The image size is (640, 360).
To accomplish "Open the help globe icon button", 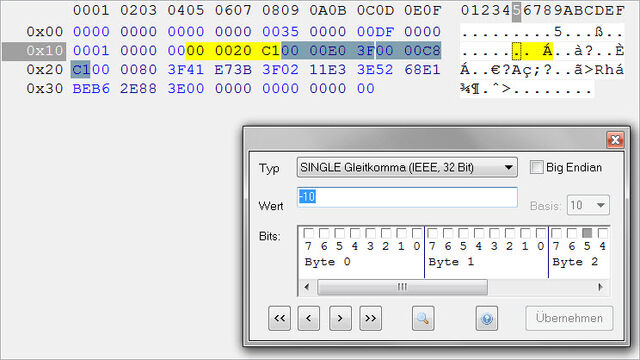I will [487, 318].
